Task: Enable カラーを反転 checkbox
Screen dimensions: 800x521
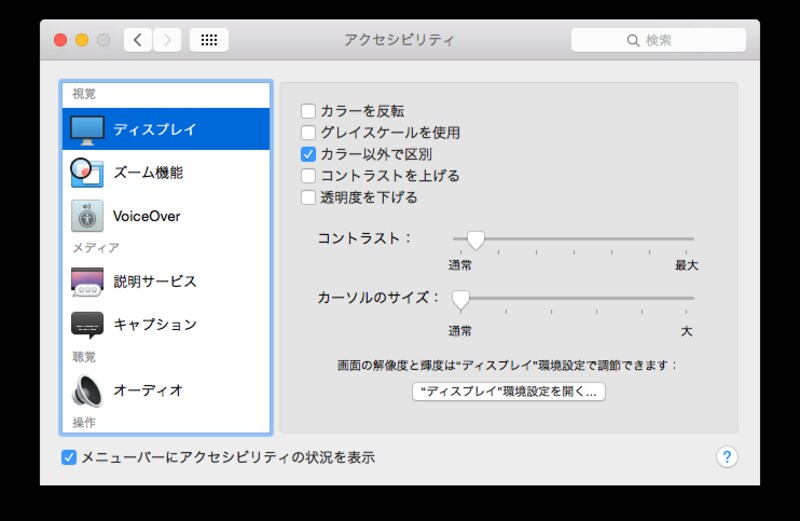Action: click(308, 111)
